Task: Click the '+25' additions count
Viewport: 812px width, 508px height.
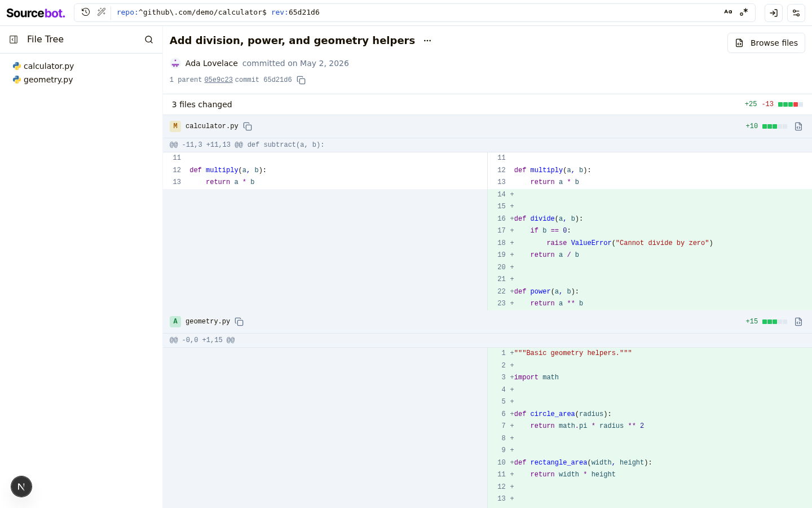Action: click(x=751, y=104)
